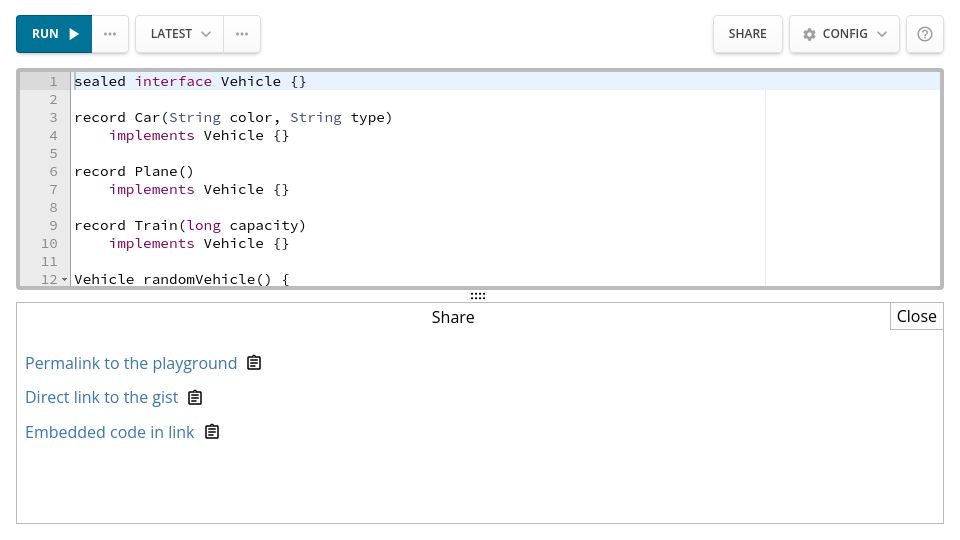Open the CONFIG dropdown
960x540 pixels.
click(x=844, y=34)
